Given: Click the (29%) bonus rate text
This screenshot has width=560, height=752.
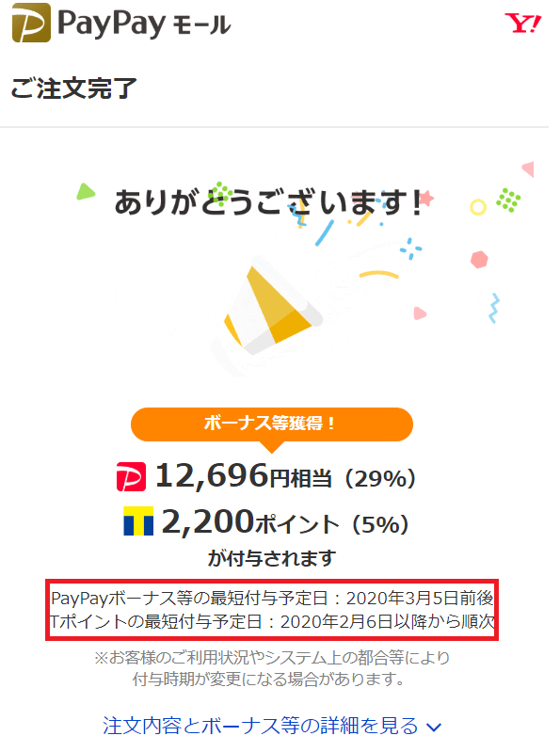Looking at the screenshot, I should (380, 478).
